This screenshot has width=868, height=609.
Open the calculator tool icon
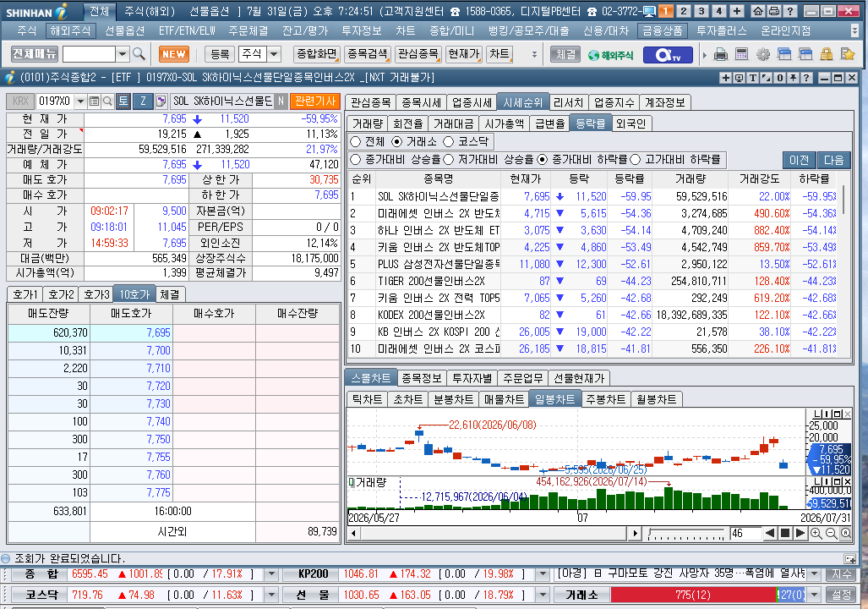click(742, 54)
